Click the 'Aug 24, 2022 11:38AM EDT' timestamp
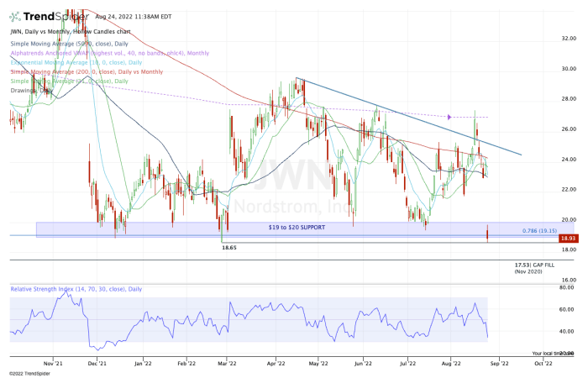 tap(133, 17)
